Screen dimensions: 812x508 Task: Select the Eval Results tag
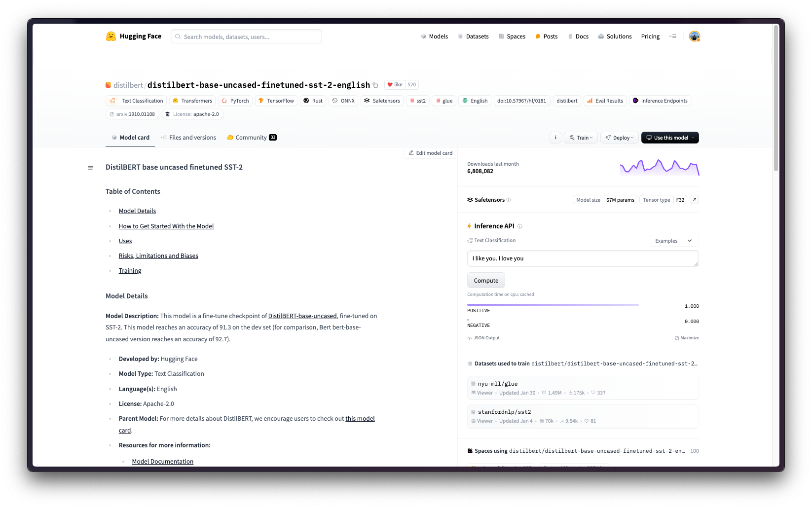pos(605,101)
